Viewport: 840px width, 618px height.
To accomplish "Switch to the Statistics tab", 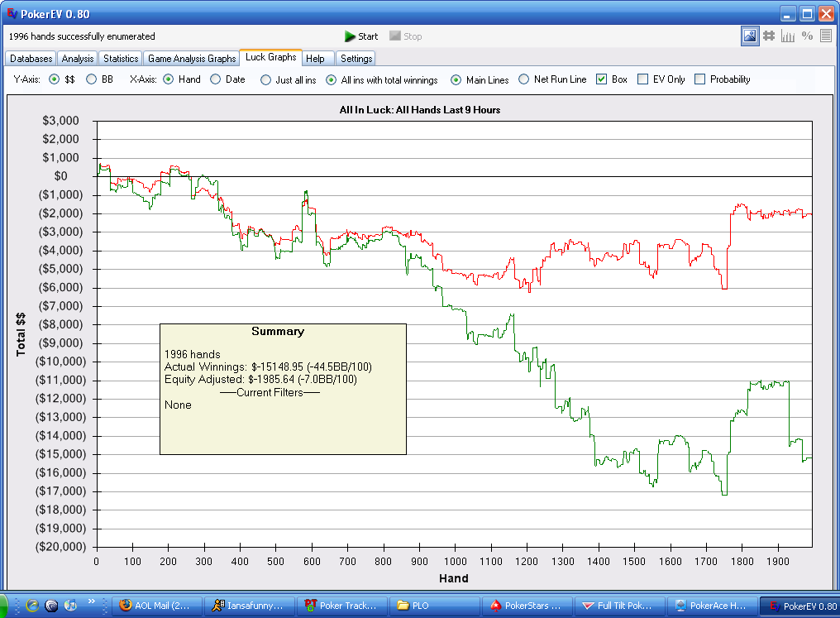I will (121, 59).
